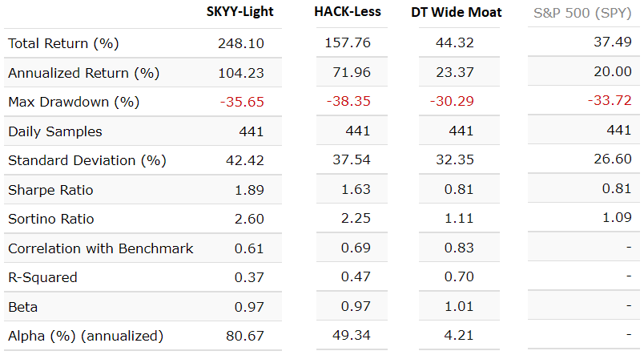Screen dimensions: 644x359
Task: Select the Daily Samples row label
Action: [55, 131]
